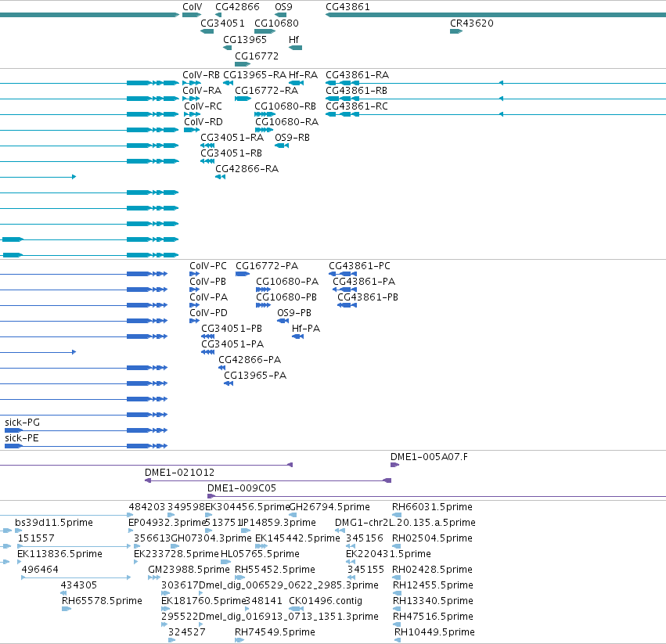Select the RH55452.5prime EST label

275,569
